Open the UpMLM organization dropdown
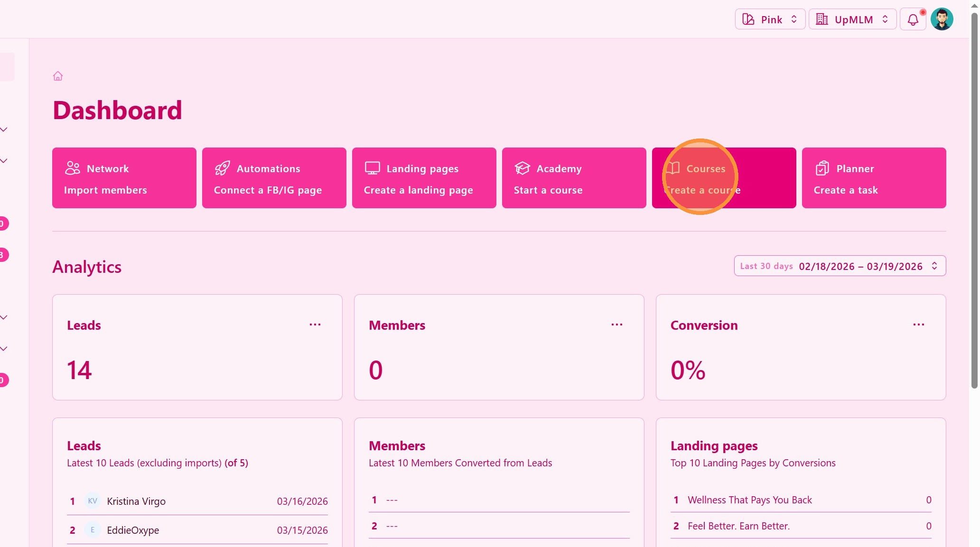Image resolution: width=980 pixels, height=547 pixels. [x=852, y=19]
